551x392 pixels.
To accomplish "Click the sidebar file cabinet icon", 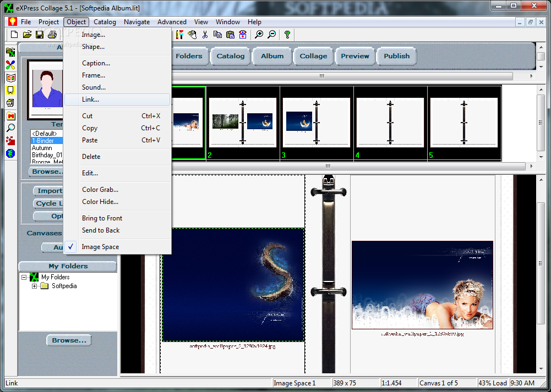I will tap(11, 103).
